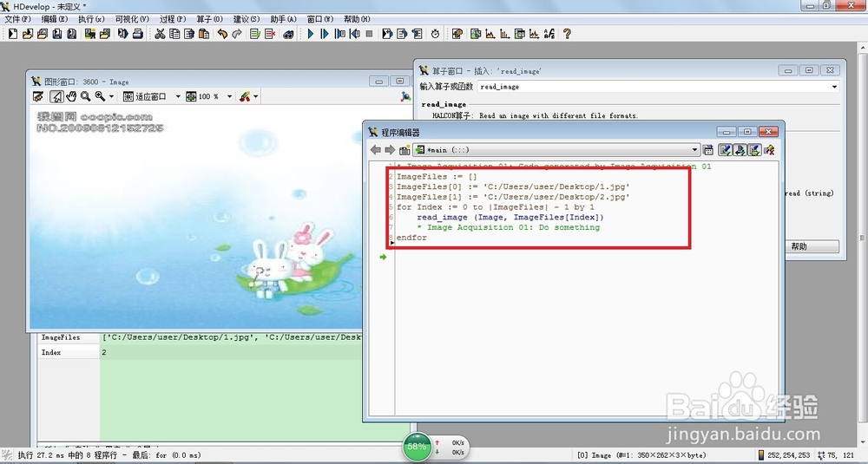The width and height of the screenshot is (868, 464).
Task: Open the 过程(P) menu
Action: tap(173, 19)
